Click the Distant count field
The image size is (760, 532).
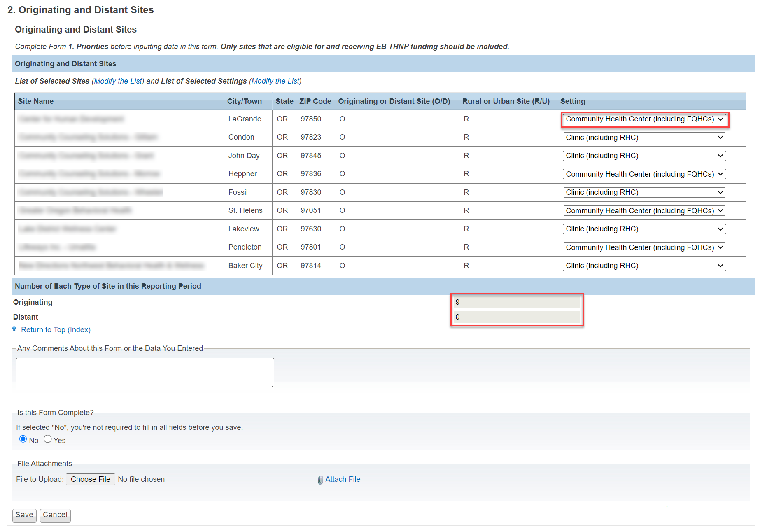point(517,317)
